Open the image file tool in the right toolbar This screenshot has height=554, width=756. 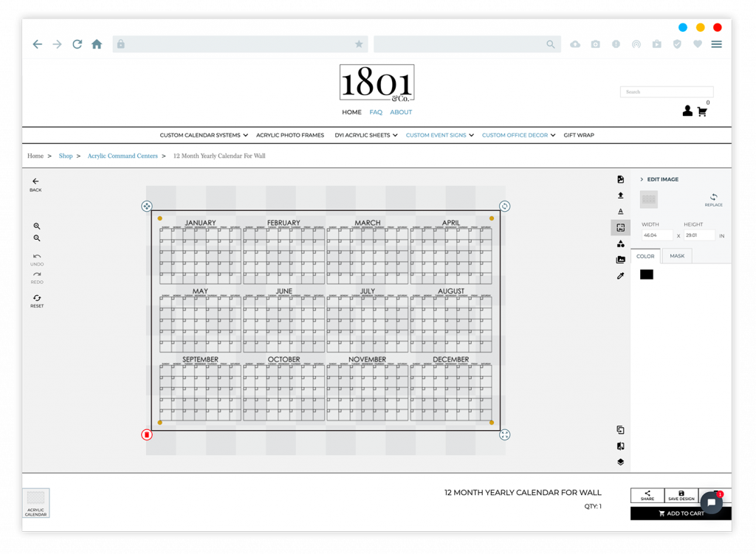620,179
